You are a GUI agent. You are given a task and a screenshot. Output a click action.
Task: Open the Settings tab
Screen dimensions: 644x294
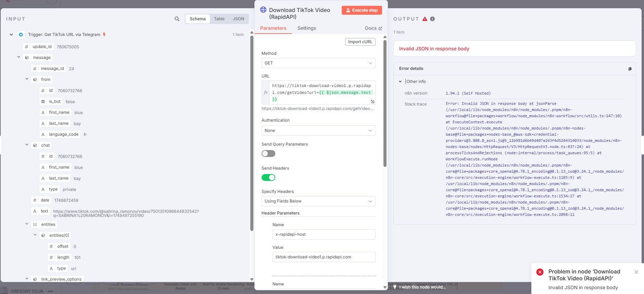pyautogui.click(x=307, y=28)
